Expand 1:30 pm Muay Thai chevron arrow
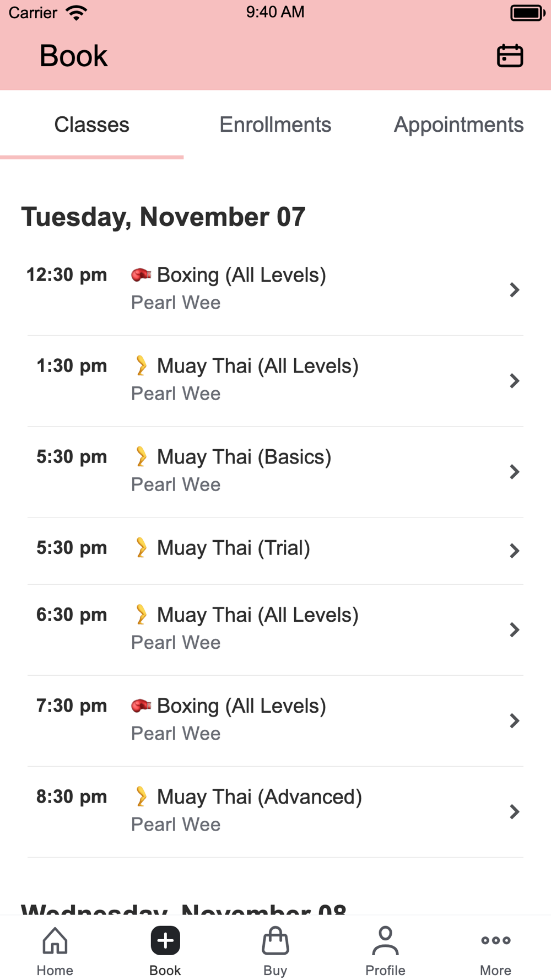 point(514,381)
